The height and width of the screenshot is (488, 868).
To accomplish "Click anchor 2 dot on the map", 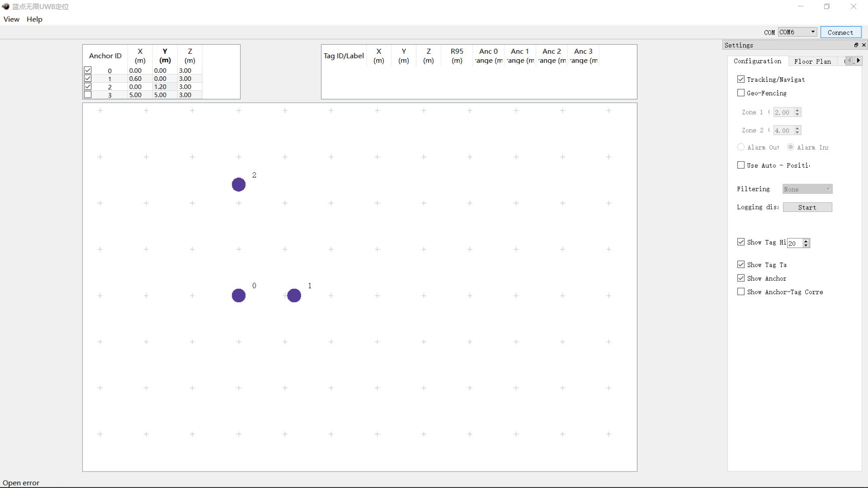I will tap(239, 185).
